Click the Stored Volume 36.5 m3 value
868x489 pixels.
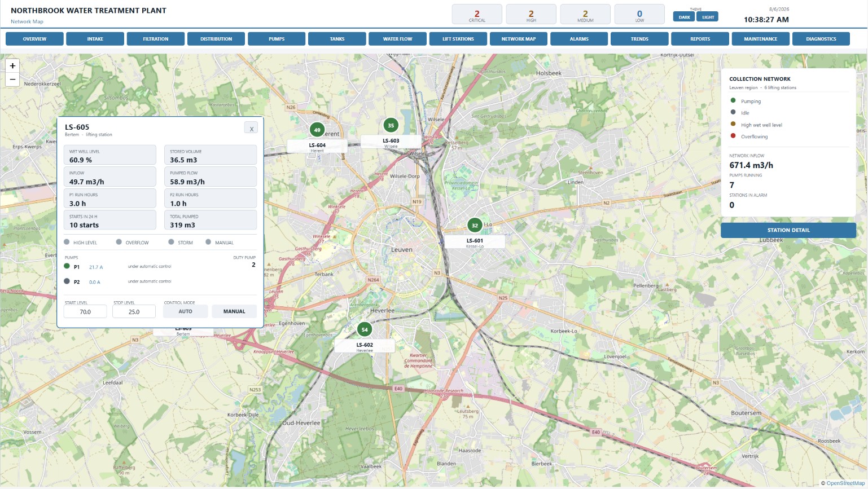point(183,160)
